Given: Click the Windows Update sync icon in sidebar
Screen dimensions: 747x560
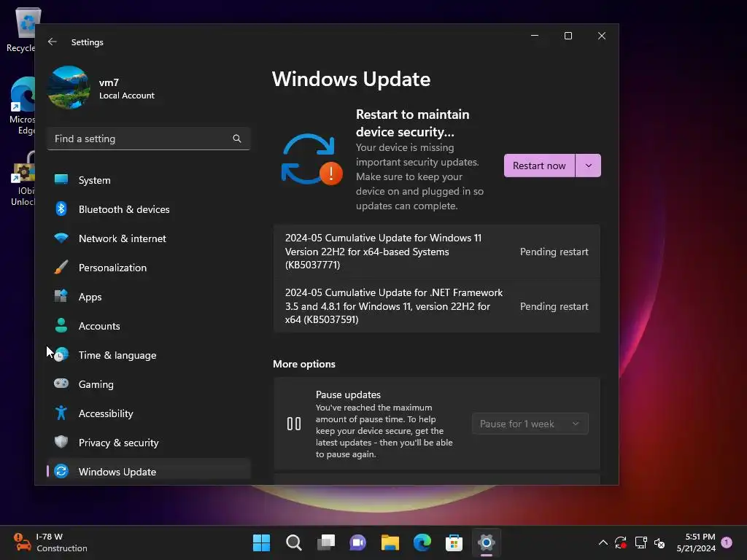Looking at the screenshot, I should (x=61, y=471).
